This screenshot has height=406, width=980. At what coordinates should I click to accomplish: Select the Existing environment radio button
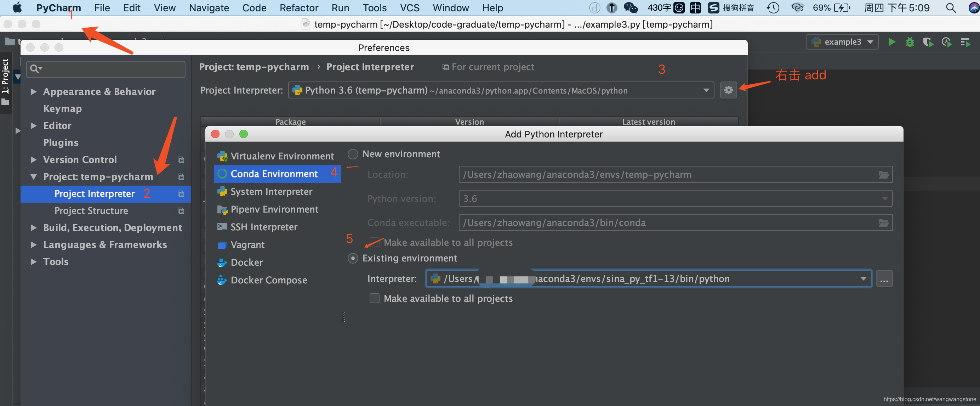[x=353, y=258]
